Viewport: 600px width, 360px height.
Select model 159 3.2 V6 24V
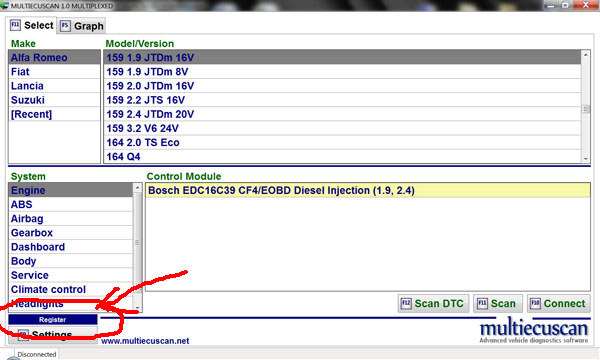pos(342,128)
